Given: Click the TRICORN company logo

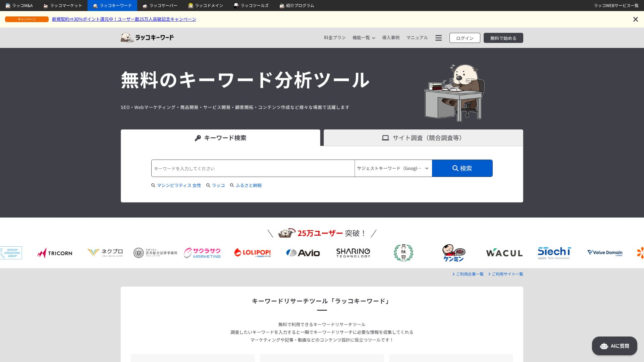Looking at the screenshot, I should pyautogui.click(x=55, y=253).
